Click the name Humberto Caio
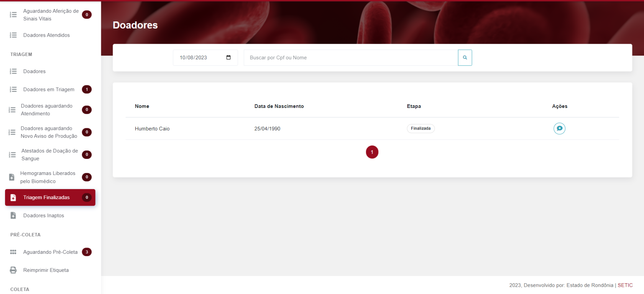This screenshot has height=294, width=644. [x=152, y=129]
